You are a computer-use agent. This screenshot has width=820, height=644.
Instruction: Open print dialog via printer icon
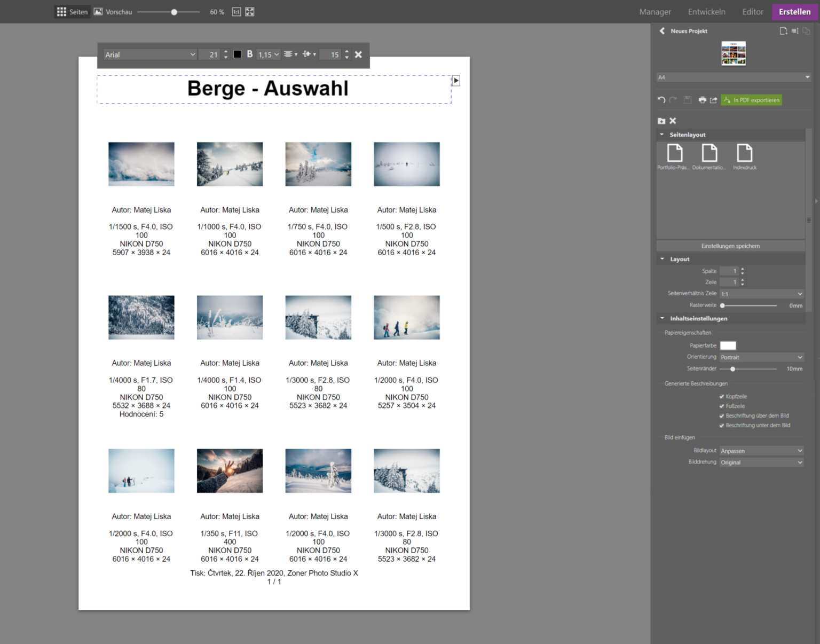(x=703, y=100)
